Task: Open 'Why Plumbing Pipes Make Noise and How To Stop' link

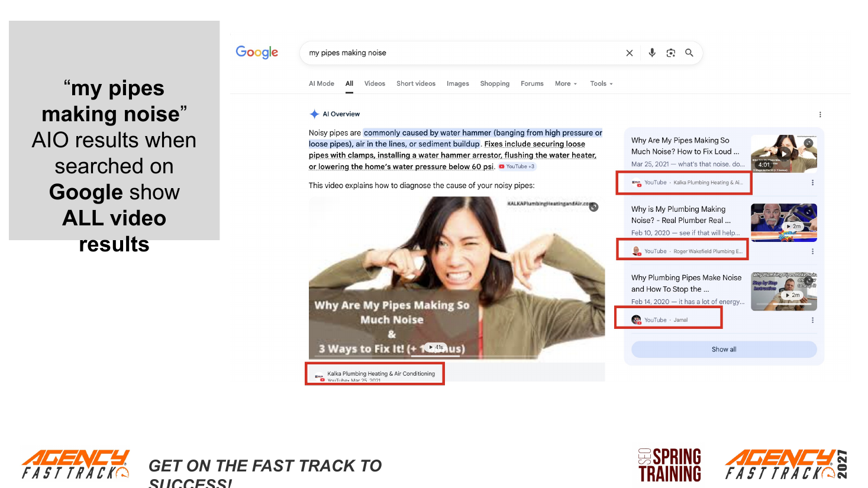Action: (x=686, y=283)
